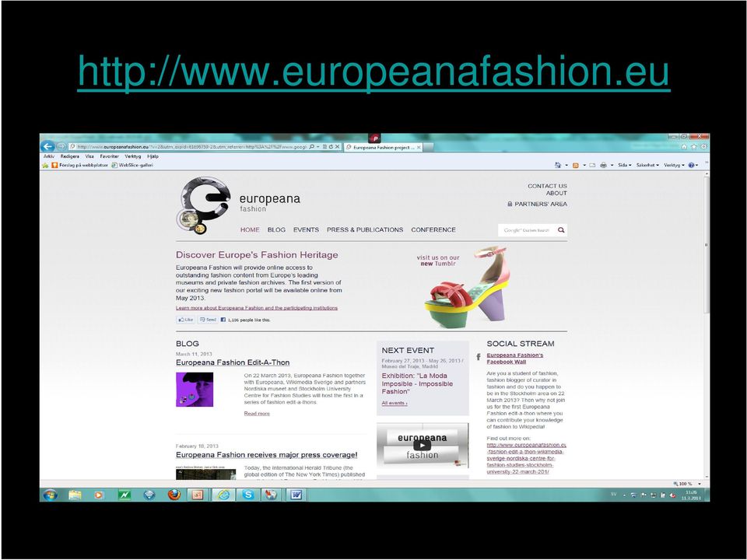Click the Print icon in the command bar
This screenshot has width=747, height=560.
(x=603, y=165)
